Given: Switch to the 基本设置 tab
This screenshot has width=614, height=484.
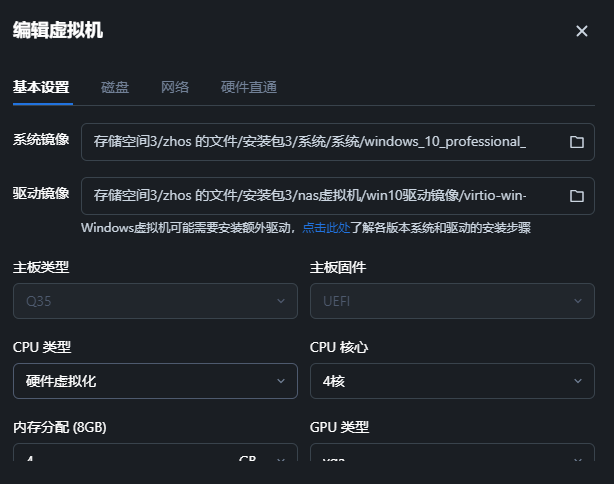Looking at the screenshot, I should [x=41, y=87].
